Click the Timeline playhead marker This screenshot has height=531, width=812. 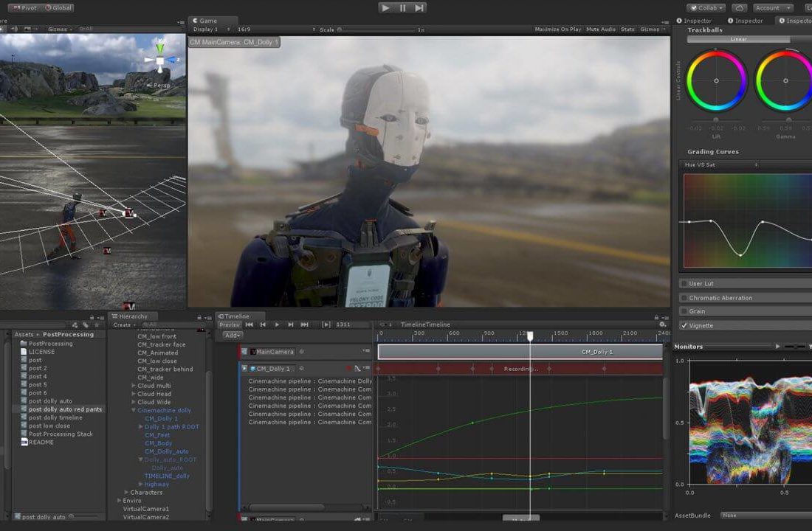click(x=530, y=336)
